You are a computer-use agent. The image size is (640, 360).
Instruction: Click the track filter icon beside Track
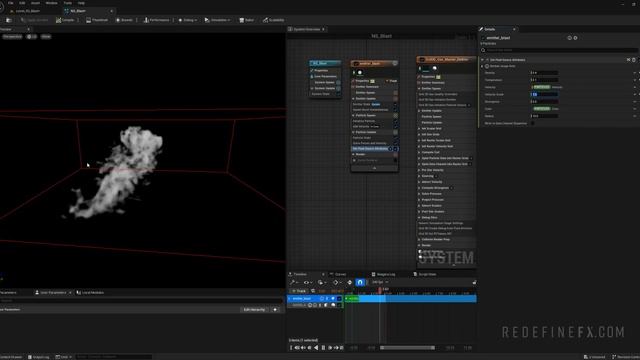point(313,291)
